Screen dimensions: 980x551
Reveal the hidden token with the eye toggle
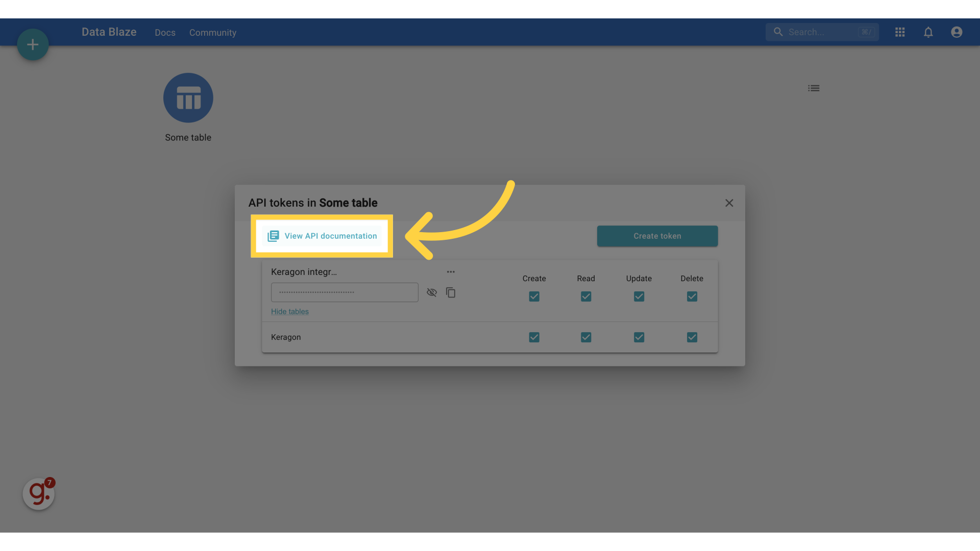point(432,292)
